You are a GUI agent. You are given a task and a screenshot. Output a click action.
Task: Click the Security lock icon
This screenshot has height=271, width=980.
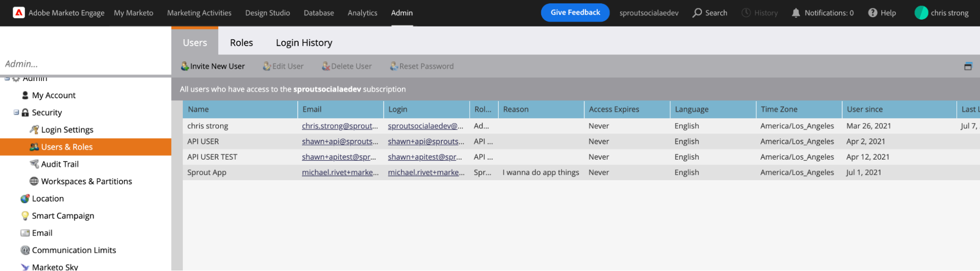click(x=25, y=112)
